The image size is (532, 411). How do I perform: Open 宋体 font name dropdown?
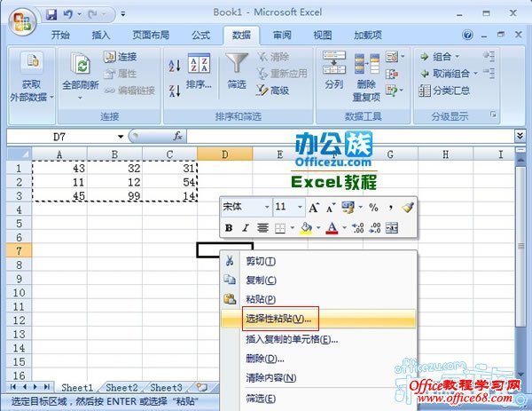(x=267, y=207)
